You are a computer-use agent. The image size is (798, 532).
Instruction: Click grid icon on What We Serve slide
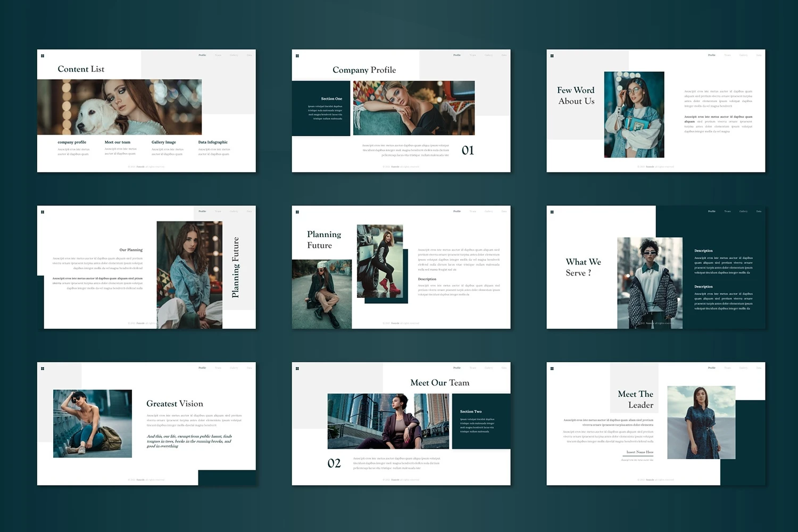click(552, 212)
